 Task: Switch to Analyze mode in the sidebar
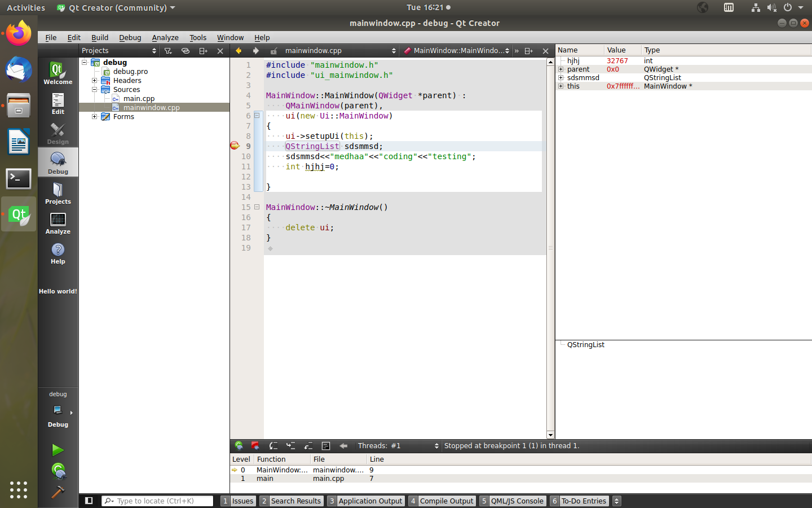(x=58, y=223)
